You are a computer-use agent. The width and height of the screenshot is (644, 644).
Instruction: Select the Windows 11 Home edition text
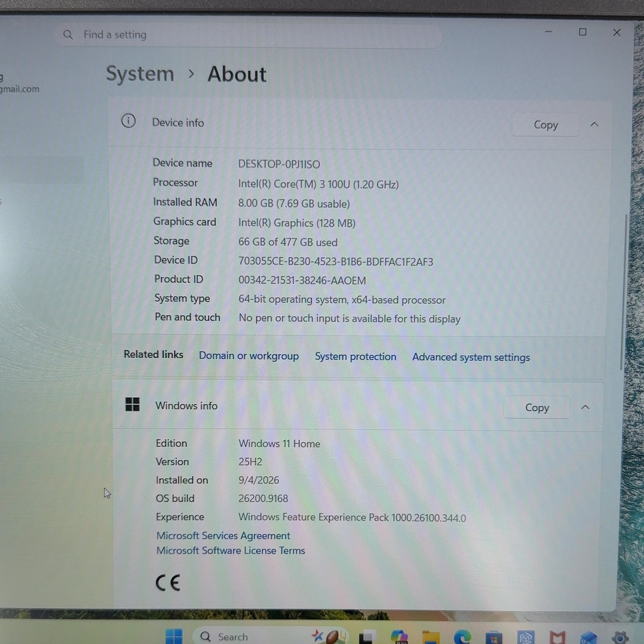click(279, 444)
